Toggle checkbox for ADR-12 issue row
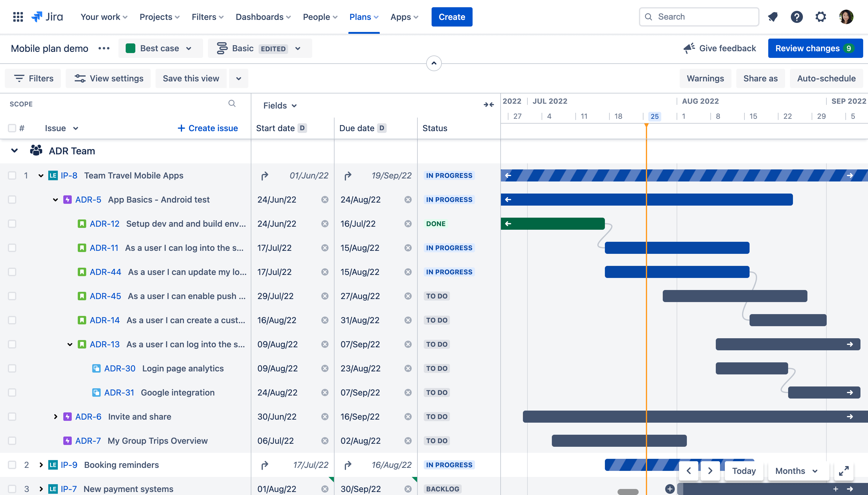 [12, 224]
